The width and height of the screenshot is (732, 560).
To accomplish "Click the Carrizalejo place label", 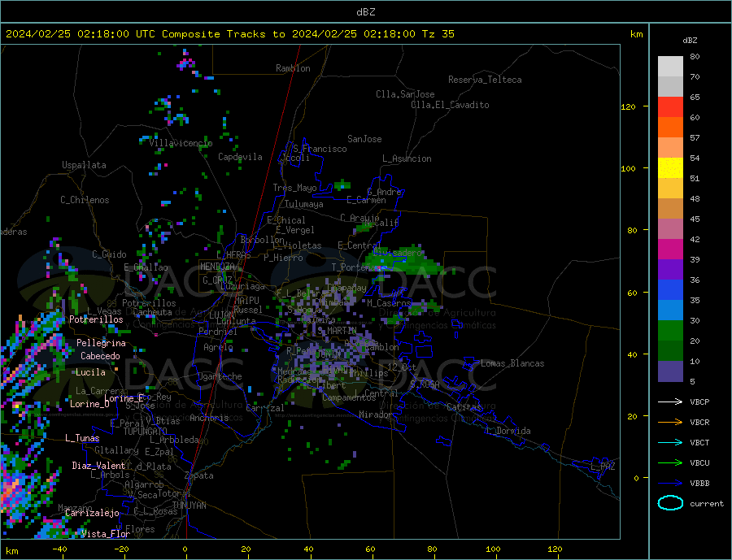I will pyautogui.click(x=92, y=514).
